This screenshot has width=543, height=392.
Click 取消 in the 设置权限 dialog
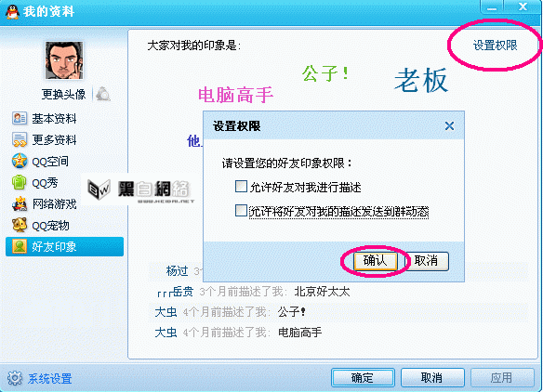[x=427, y=261]
